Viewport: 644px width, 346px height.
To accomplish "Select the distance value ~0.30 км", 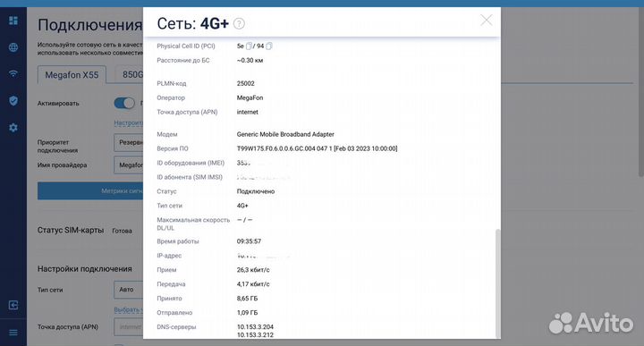I will tap(250, 60).
